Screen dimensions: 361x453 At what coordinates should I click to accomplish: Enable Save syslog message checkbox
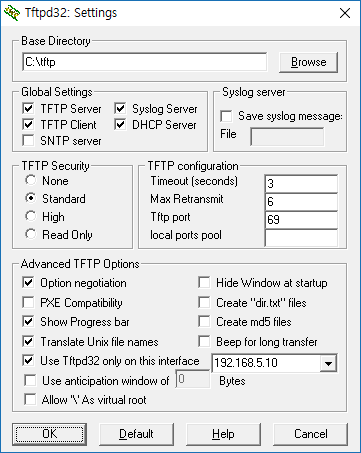[226, 116]
